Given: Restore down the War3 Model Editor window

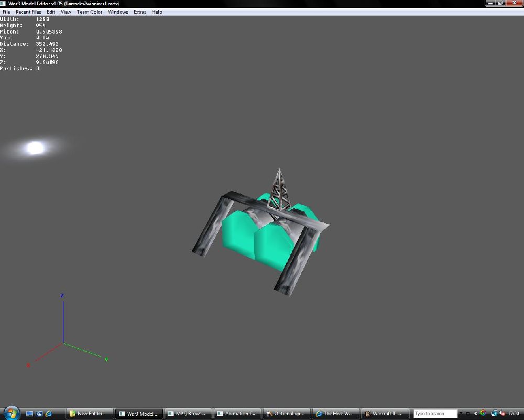Looking at the screenshot, I should point(500,3).
